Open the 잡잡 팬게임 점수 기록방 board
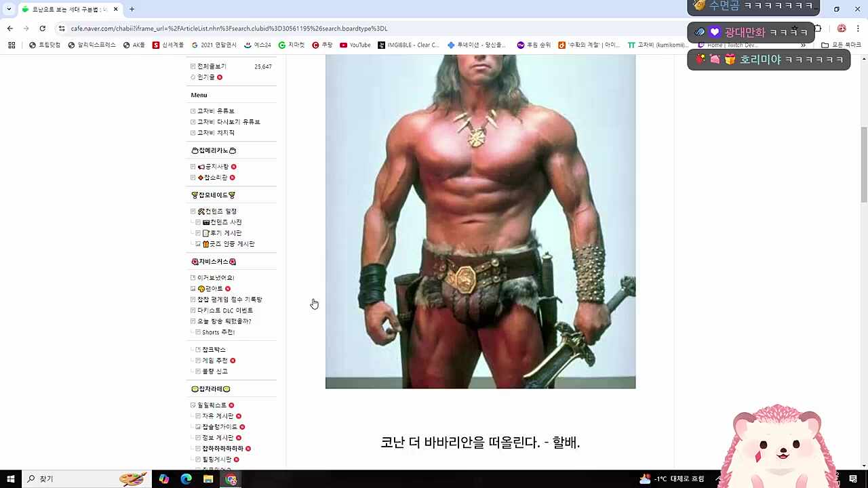The height and width of the screenshot is (488, 868). coord(230,300)
